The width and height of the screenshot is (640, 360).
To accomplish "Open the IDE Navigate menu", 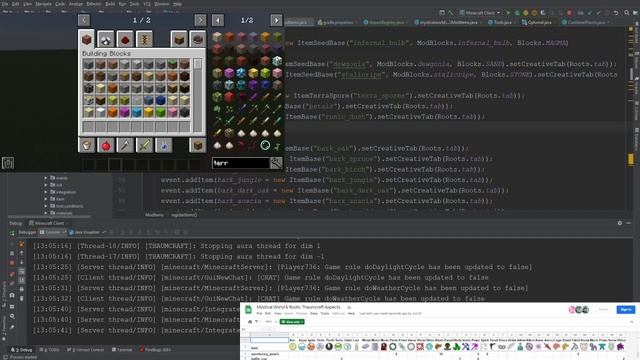I will (x=43, y=4).
